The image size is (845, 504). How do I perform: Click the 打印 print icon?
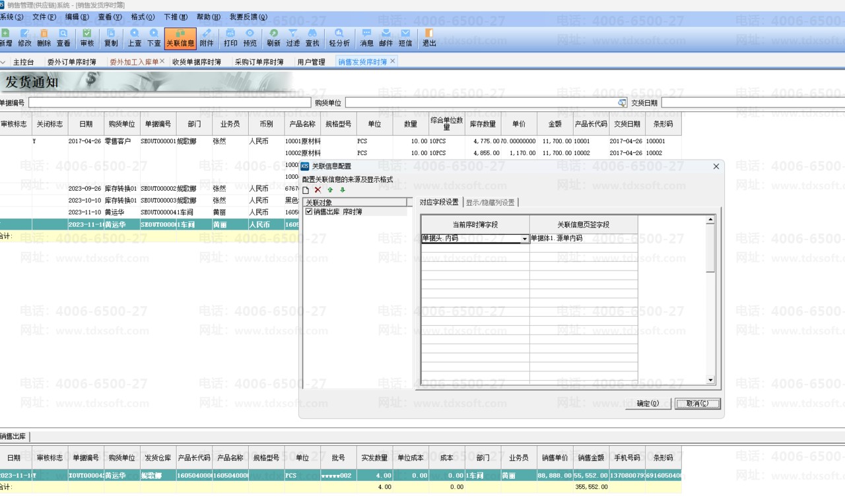(x=230, y=38)
